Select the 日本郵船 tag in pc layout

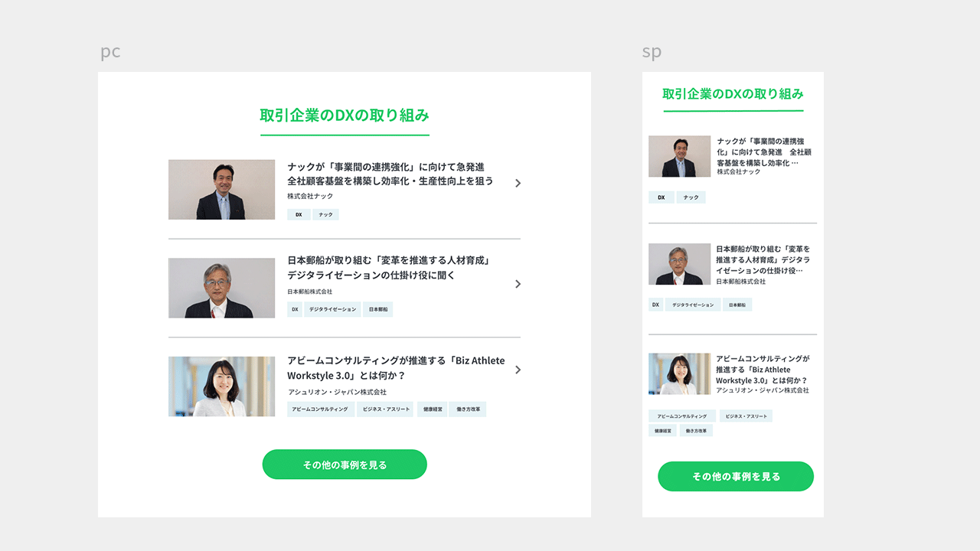coord(378,309)
